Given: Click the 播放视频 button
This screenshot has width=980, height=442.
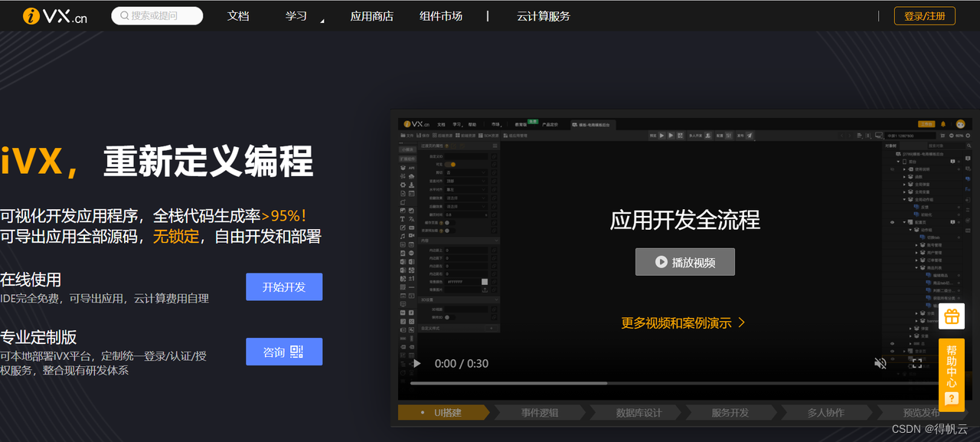Looking at the screenshot, I should (685, 262).
